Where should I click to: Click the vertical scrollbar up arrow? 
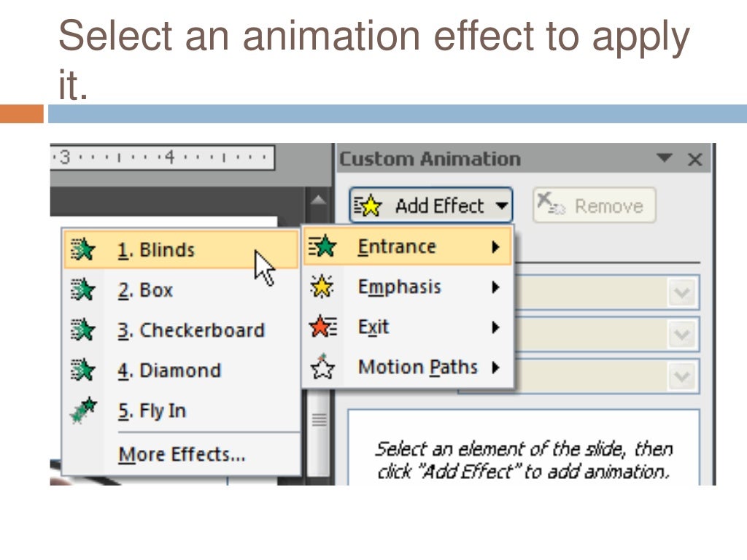pos(318,200)
